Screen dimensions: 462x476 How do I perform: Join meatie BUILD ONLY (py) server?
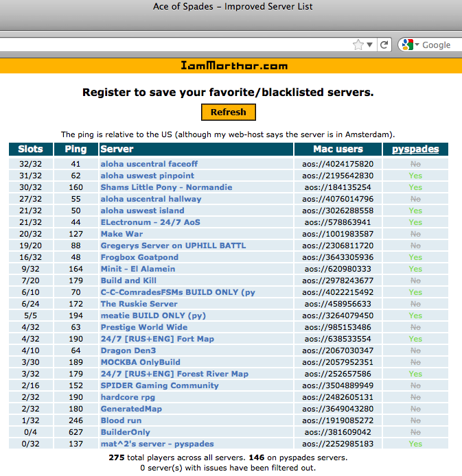153,316
